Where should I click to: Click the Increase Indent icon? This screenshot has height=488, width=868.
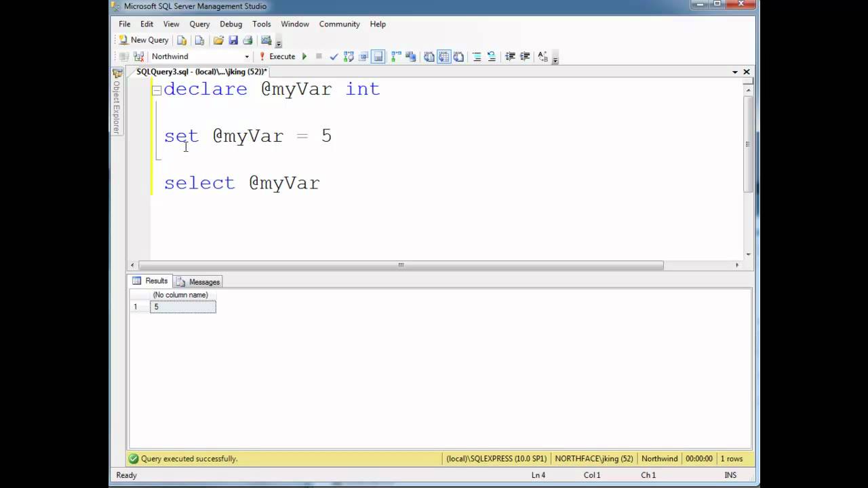(525, 56)
